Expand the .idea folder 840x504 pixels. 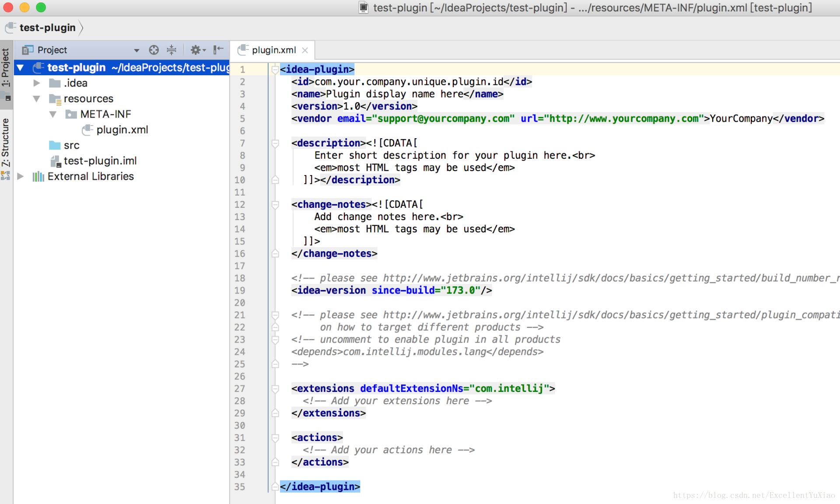point(37,83)
